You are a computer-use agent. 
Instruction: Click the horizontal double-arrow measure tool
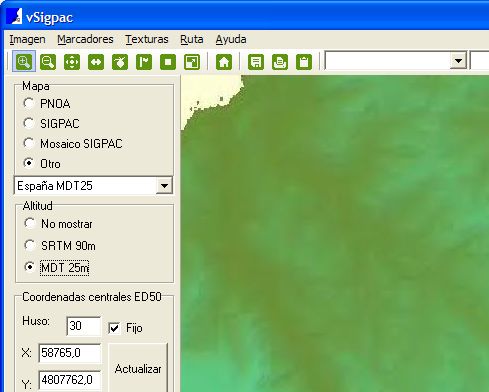pos(96,62)
